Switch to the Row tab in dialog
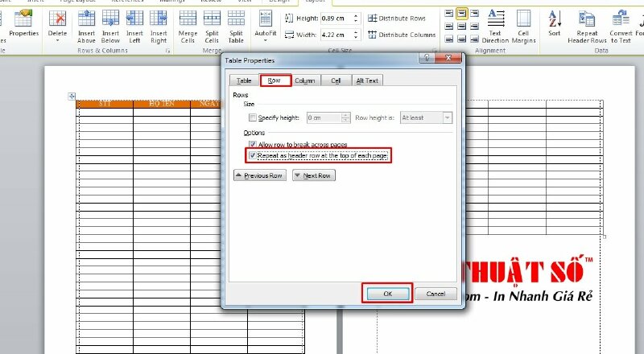 [275, 80]
